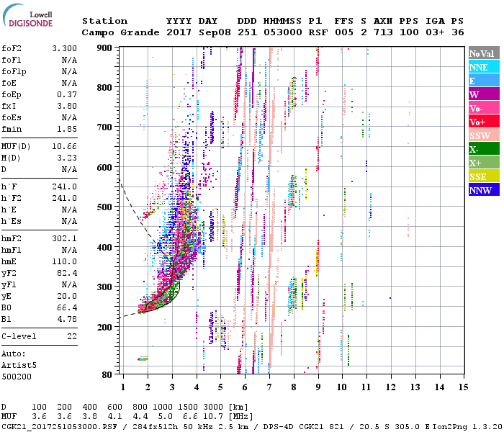
Task: Click the Lowell Digisonde logo
Action: click(x=27, y=16)
